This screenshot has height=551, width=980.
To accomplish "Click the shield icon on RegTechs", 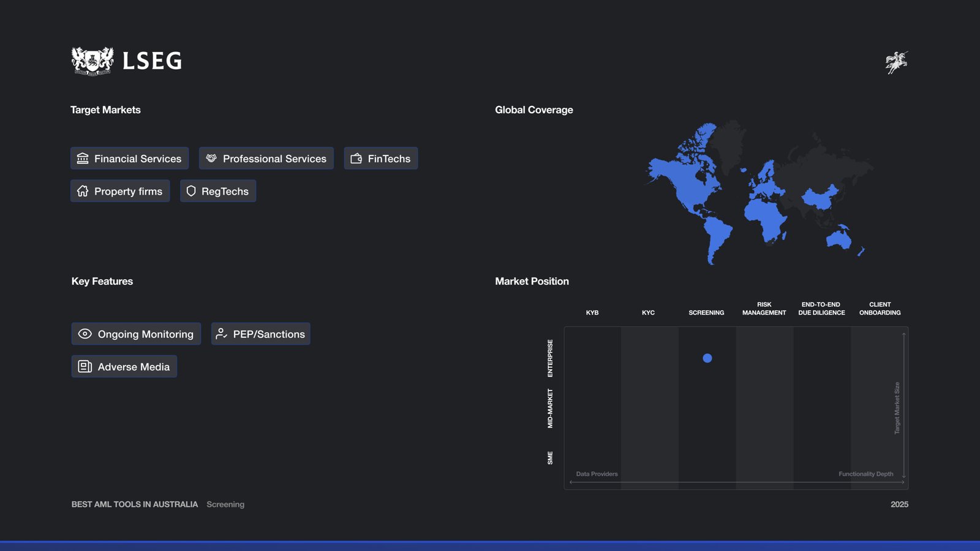I will pos(191,191).
